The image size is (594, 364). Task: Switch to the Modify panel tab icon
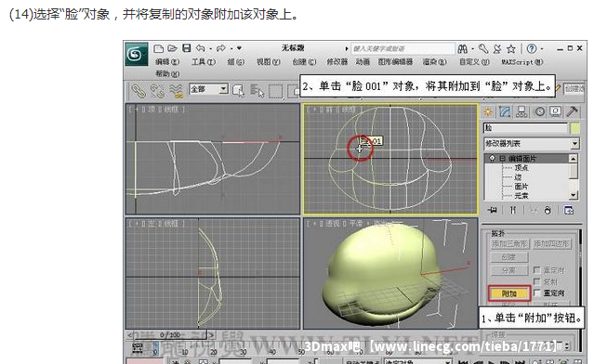pos(505,111)
